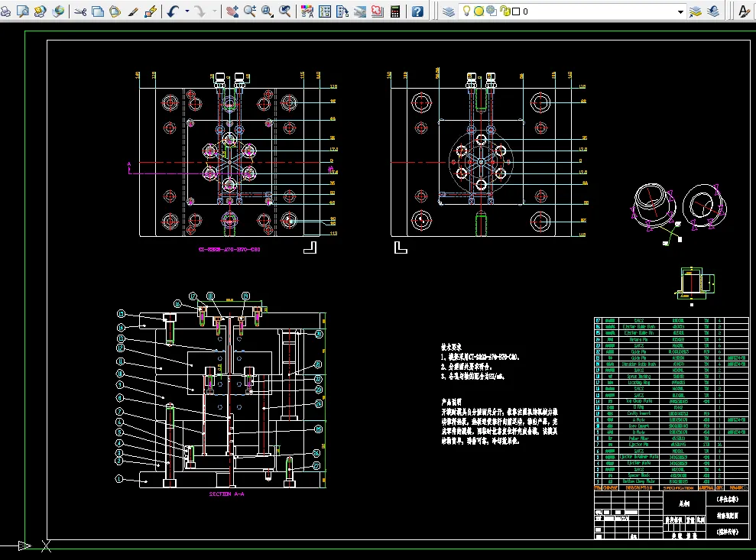Toggle freeze/thaw sun icon for layer 0
The width and height of the screenshot is (756, 560).
(x=479, y=11)
